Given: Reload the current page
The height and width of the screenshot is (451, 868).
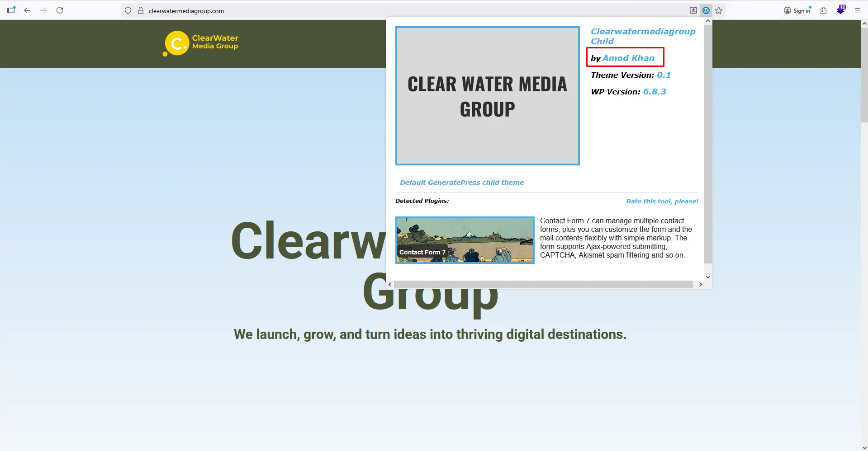Looking at the screenshot, I should click(x=60, y=10).
